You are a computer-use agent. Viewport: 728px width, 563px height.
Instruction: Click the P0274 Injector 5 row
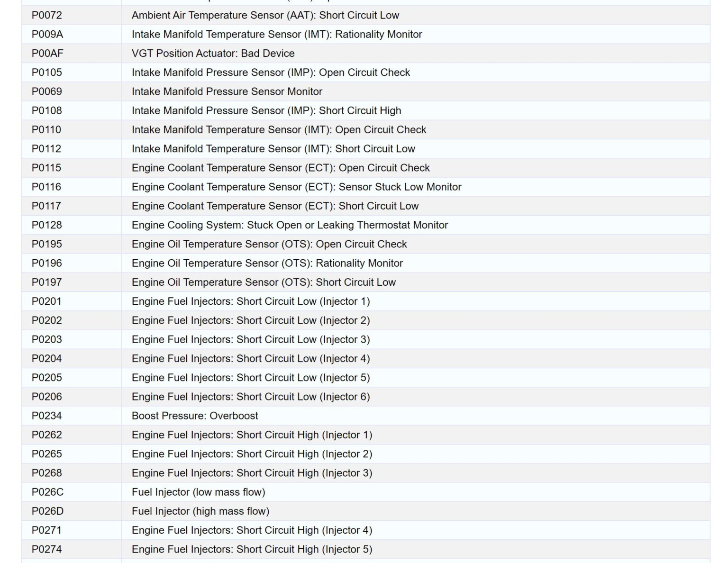click(252, 549)
